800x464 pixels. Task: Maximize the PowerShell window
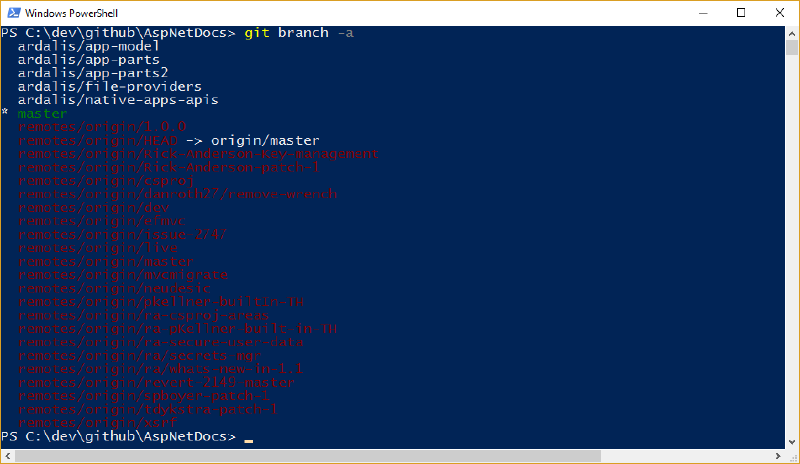[x=741, y=13]
